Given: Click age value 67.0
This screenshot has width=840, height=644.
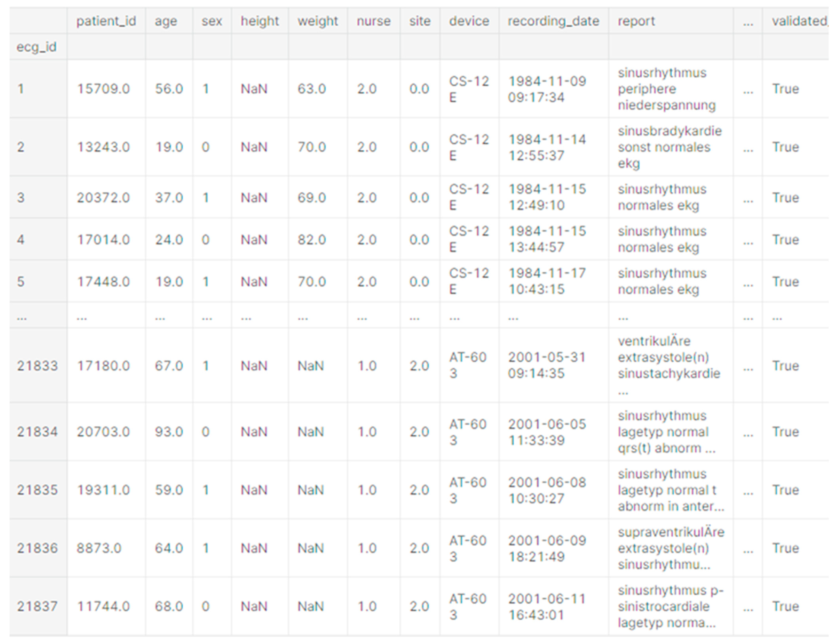Looking at the screenshot, I should [169, 366].
